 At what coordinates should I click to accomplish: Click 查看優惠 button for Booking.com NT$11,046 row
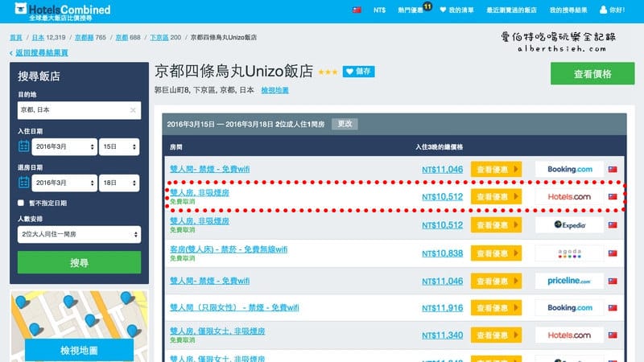[496, 169]
